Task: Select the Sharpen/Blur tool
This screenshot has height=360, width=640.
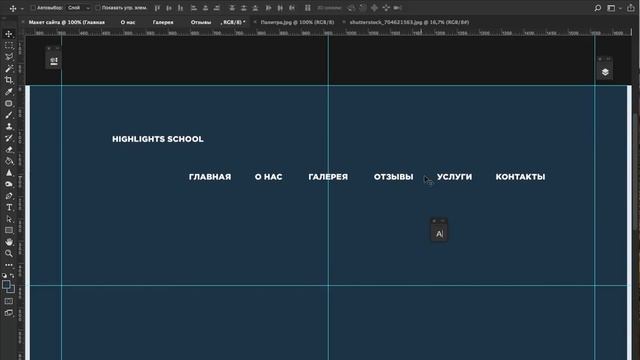Action: tap(9, 173)
